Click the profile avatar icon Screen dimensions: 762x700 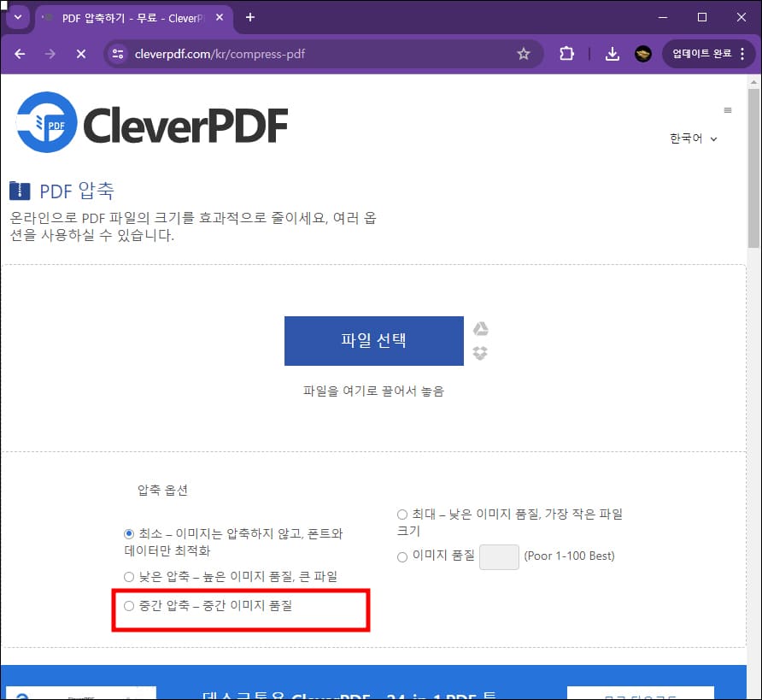[643, 54]
